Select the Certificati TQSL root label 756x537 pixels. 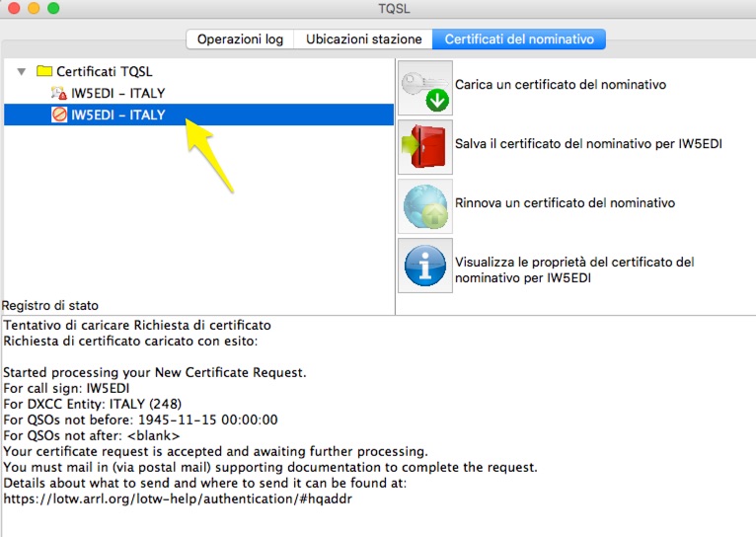[x=104, y=72]
